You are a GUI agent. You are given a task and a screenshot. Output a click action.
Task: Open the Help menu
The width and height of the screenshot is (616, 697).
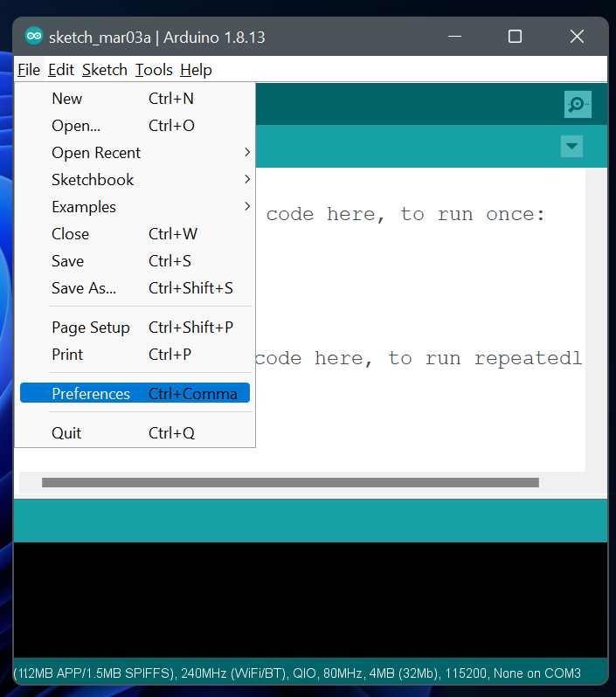pos(196,70)
